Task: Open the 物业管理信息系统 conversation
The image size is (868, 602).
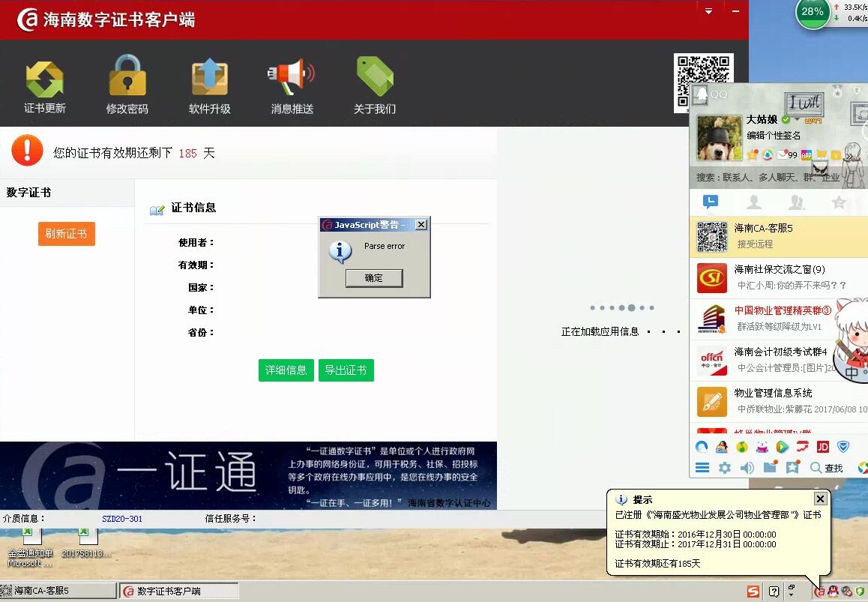Action: [778, 401]
